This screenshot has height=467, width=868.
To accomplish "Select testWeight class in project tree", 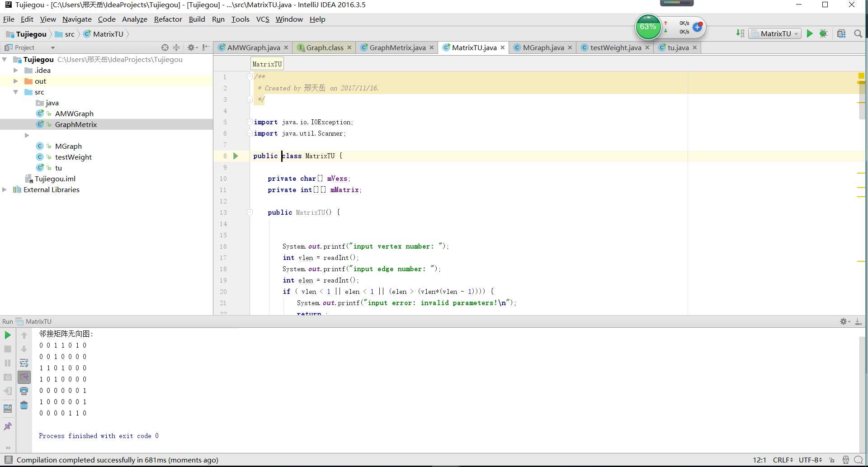I will pyautogui.click(x=73, y=157).
